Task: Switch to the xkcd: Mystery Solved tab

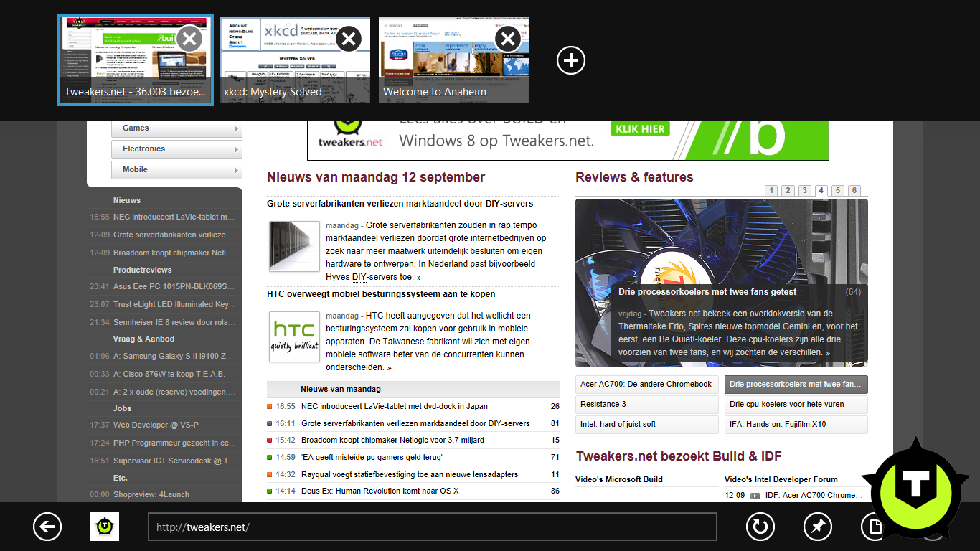Action: [x=295, y=60]
